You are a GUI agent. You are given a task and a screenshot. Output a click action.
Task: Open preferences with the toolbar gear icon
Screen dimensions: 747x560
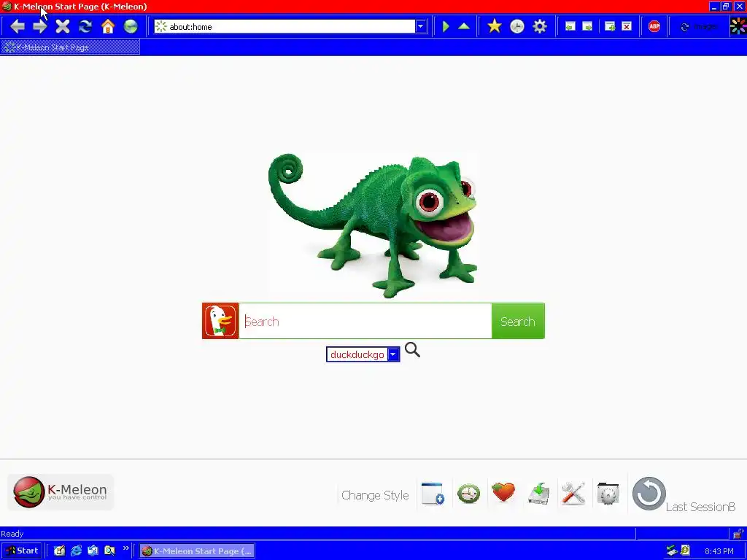[540, 26]
